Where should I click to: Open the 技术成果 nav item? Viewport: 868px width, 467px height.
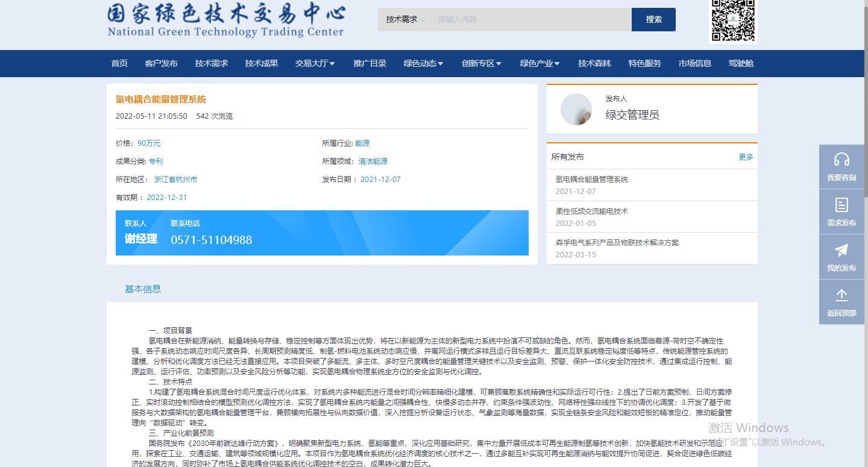tap(261, 63)
